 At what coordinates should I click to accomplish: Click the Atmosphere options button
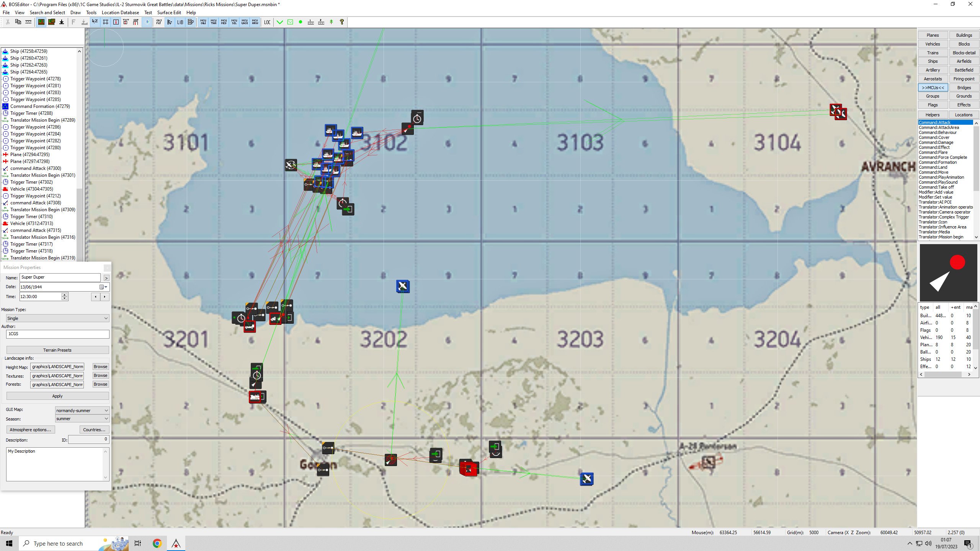[30, 430]
